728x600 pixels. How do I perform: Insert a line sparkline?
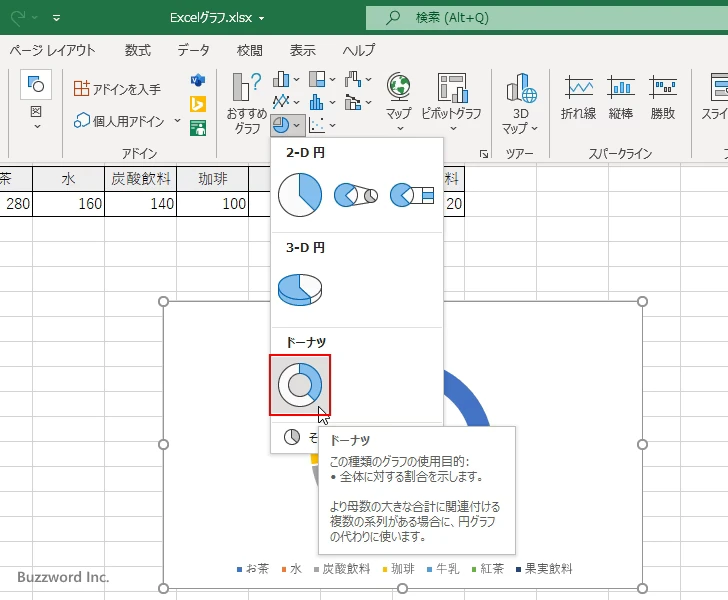tap(578, 97)
